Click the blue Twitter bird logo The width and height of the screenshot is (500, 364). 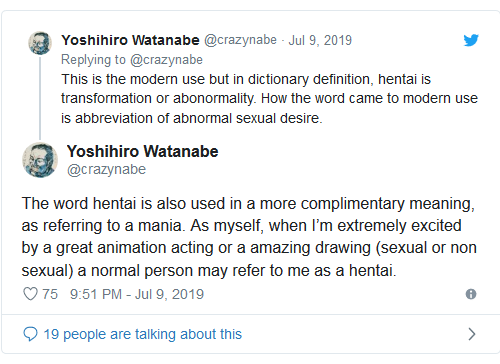tap(471, 40)
